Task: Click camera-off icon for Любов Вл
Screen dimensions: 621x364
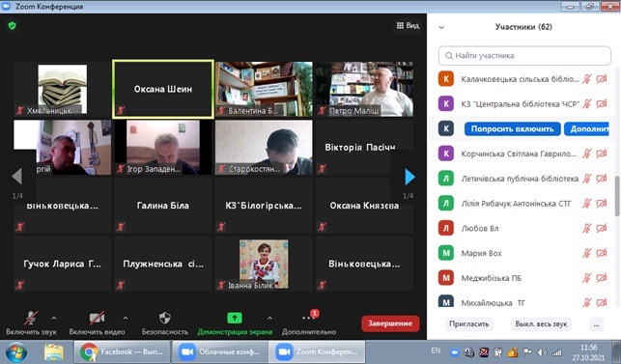Action: tap(601, 229)
